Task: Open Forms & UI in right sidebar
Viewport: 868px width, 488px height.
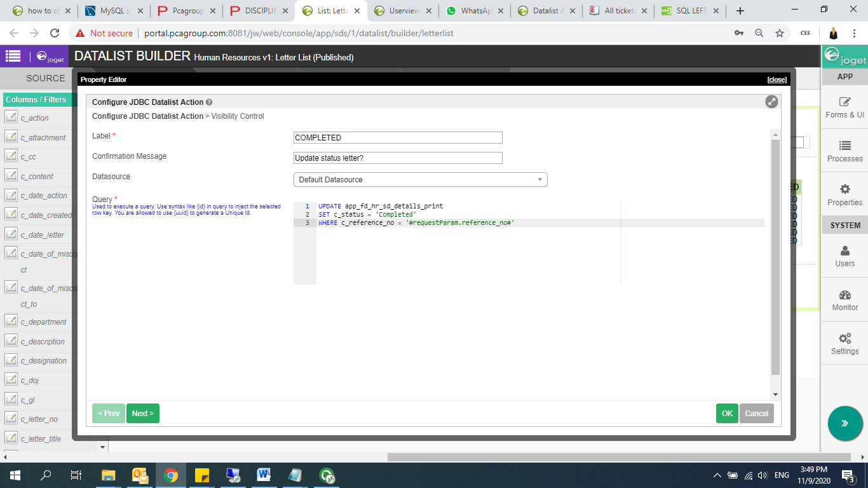Action: 844,107
